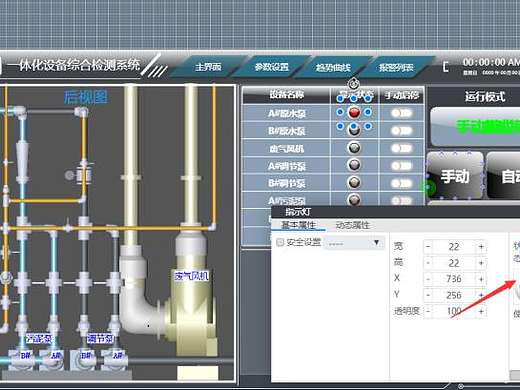Open the 趋势曲线 navigation tab
This screenshot has width=520, height=390.
[333, 68]
